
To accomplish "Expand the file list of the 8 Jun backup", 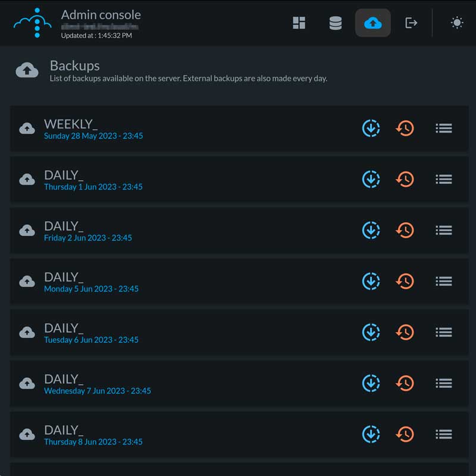I will click(x=444, y=434).
